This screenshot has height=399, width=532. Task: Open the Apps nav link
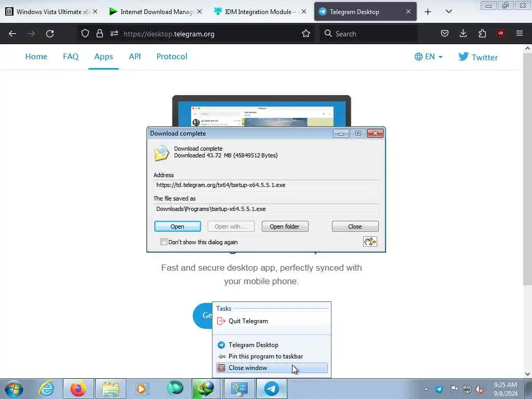(103, 57)
